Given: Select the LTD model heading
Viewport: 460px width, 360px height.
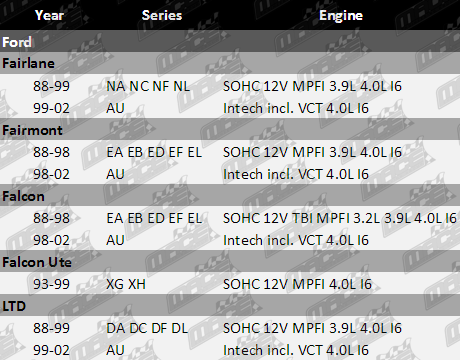Looking at the screenshot, I should point(14,306).
